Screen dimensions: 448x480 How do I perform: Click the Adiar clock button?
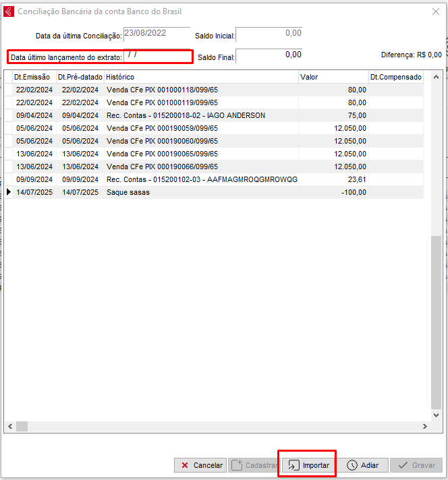click(x=363, y=465)
